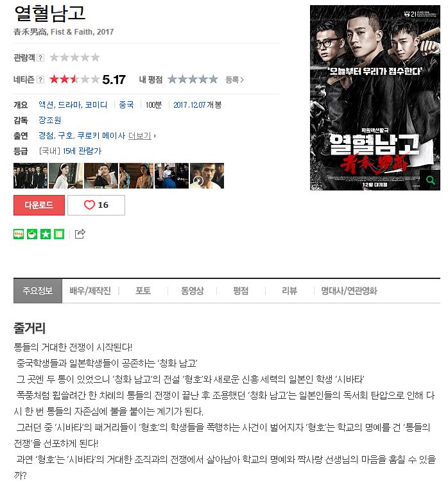Click the magnifier icon on the poster
This screenshot has height=481, width=448.
pos(430,180)
